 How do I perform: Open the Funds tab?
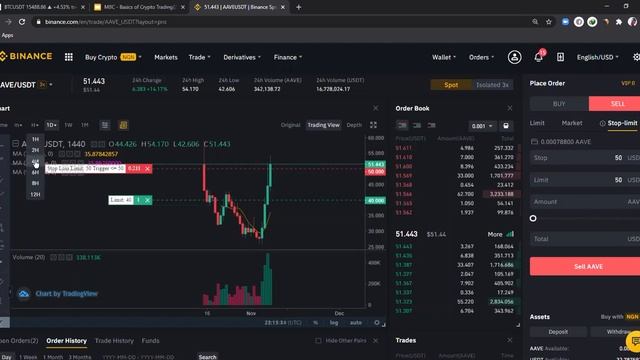click(150, 340)
